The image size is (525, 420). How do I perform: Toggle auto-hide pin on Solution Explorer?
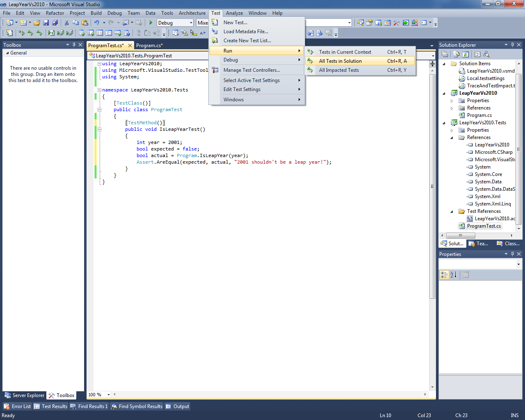point(512,45)
